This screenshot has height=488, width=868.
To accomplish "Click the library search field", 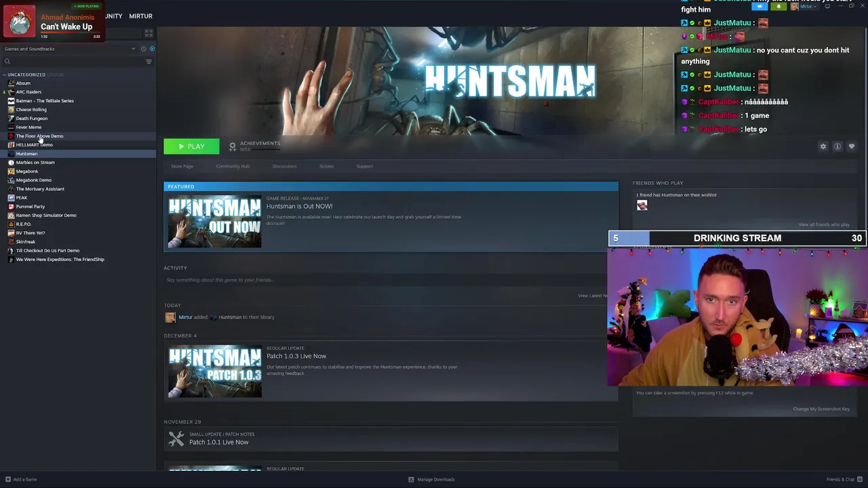I will [75, 62].
